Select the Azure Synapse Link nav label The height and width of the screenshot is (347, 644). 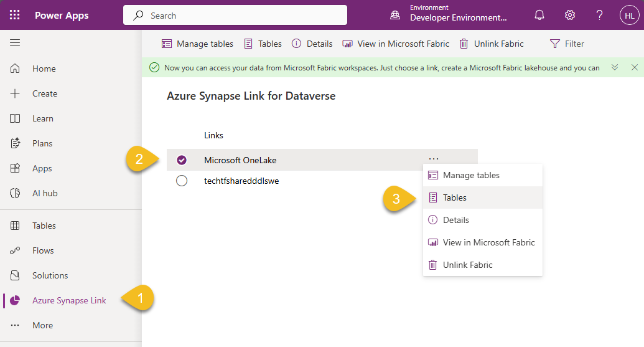[69, 300]
